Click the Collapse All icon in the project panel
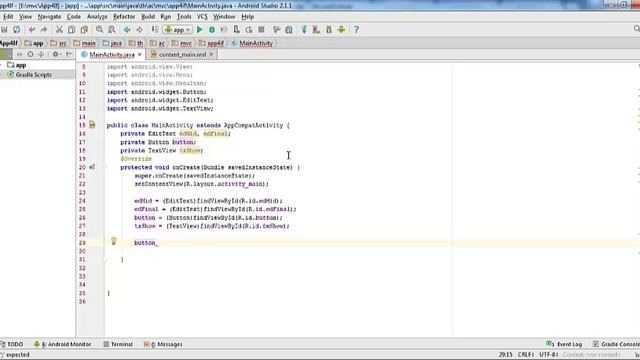 tap(41, 54)
